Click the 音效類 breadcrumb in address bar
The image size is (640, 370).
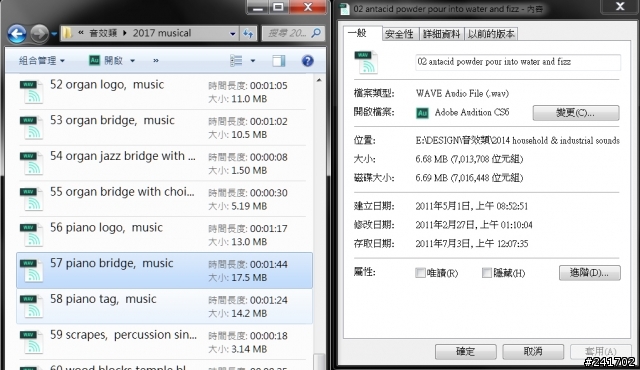[103, 33]
